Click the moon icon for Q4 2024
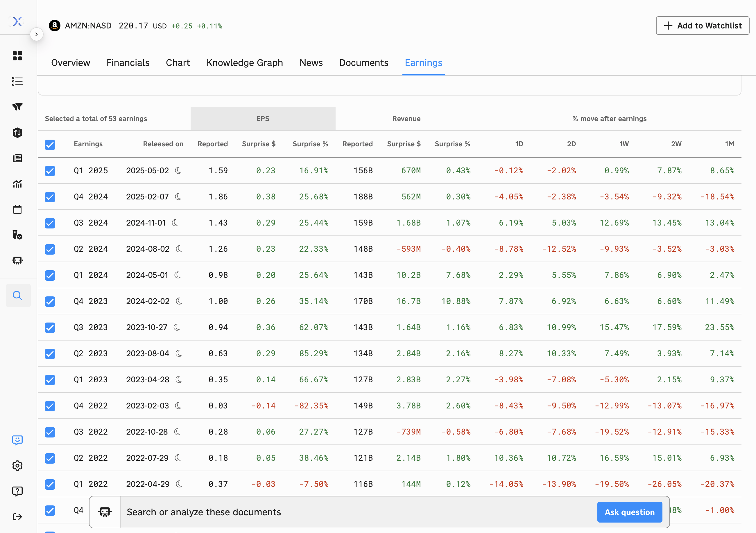Image resolution: width=756 pixels, height=533 pixels. [x=178, y=197]
